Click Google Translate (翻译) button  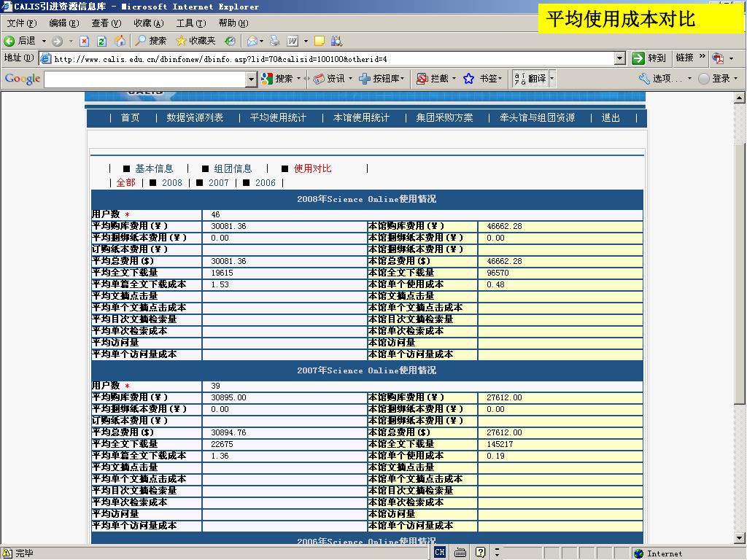coord(530,79)
